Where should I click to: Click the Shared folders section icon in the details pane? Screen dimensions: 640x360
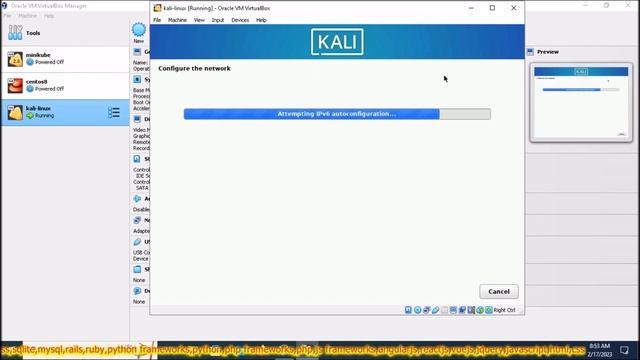pos(137,269)
